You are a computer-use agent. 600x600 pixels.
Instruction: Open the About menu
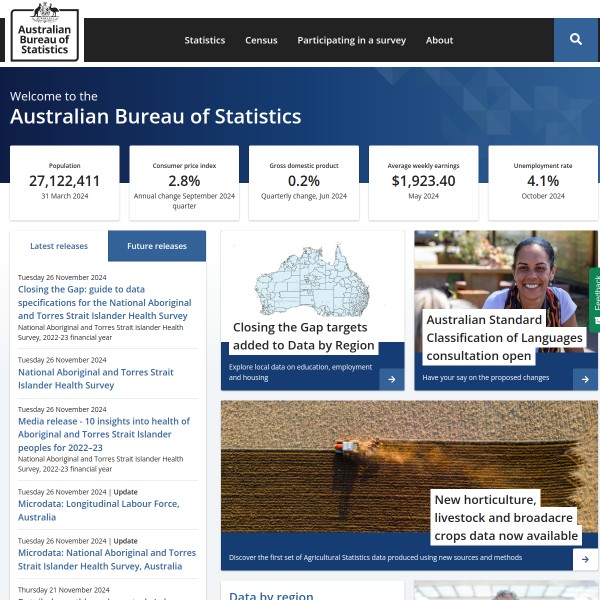tap(439, 41)
